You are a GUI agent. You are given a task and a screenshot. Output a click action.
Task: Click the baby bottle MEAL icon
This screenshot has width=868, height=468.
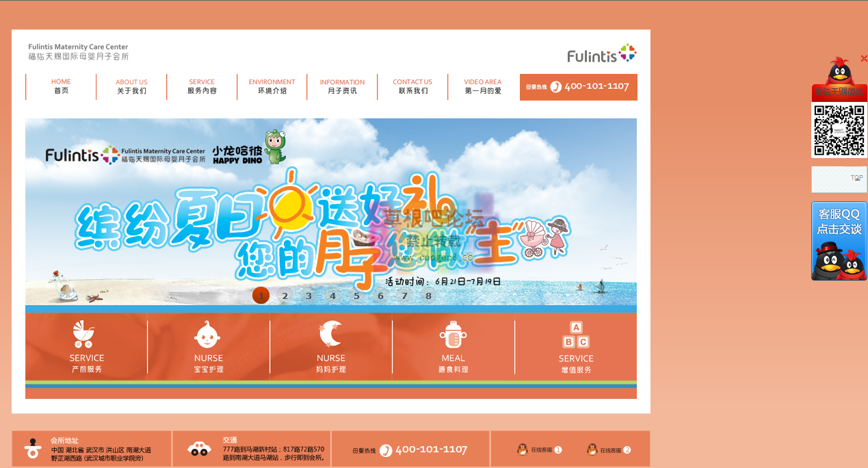click(x=453, y=335)
